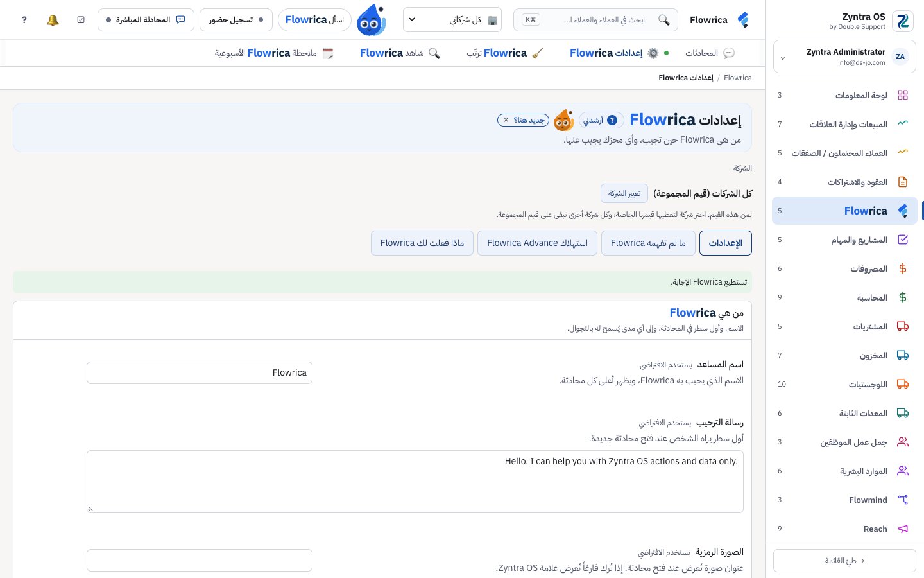The width and height of the screenshot is (924, 578).
Task: Open العقود والاشتراكات sidebar icon
Action: pyautogui.click(x=903, y=182)
